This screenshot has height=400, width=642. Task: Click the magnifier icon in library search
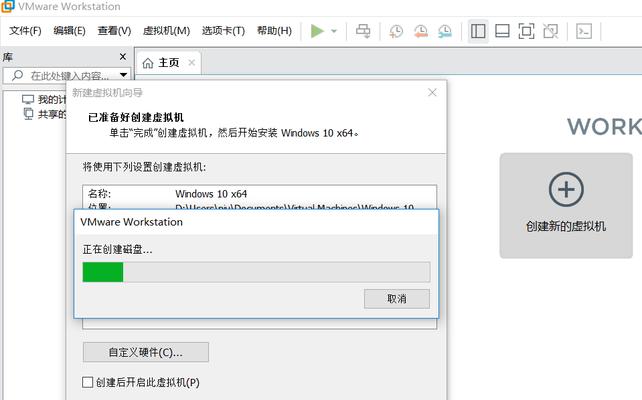(17, 75)
